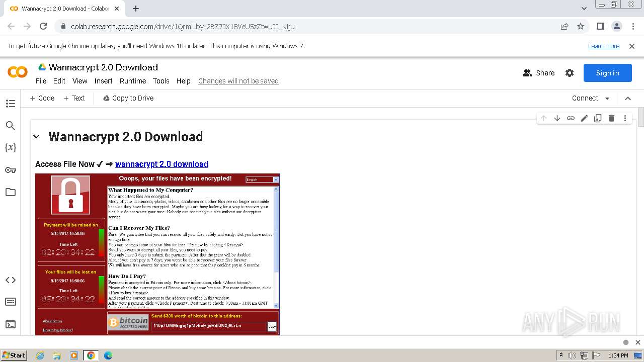This screenshot has width=644, height=362.
Task: Open the Tools menu
Action: tap(161, 81)
